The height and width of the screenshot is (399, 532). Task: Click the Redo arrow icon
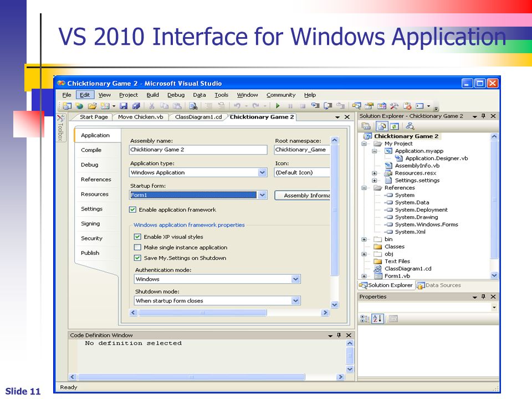(255, 106)
